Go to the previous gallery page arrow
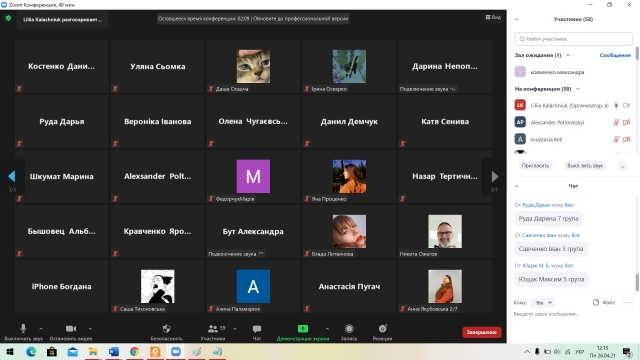This screenshot has height=360, width=640. point(11,176)
